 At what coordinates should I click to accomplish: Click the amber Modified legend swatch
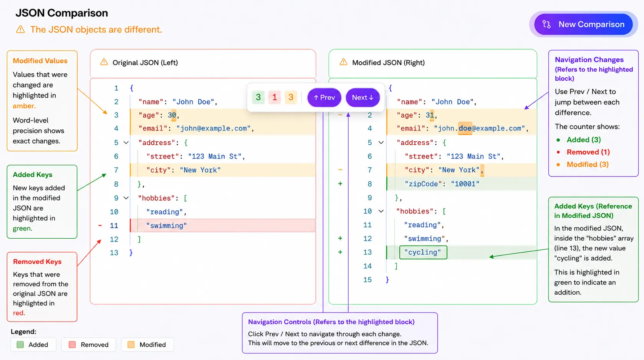click(x=131, y=345)
